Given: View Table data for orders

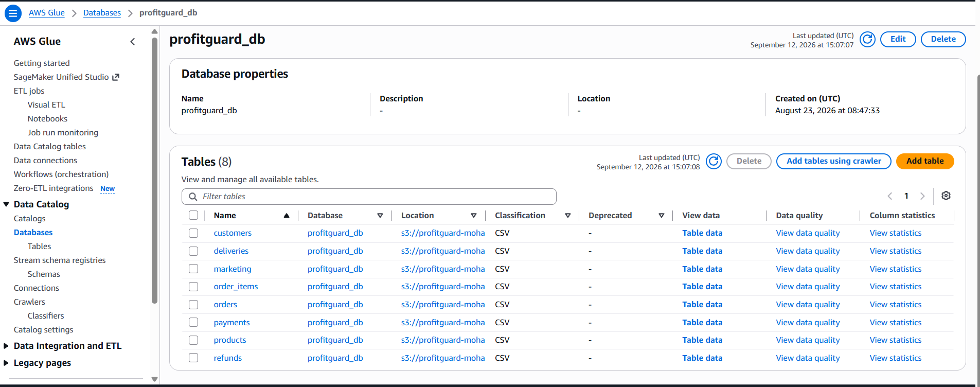Looking at the screenshot, I should [702, 305].
